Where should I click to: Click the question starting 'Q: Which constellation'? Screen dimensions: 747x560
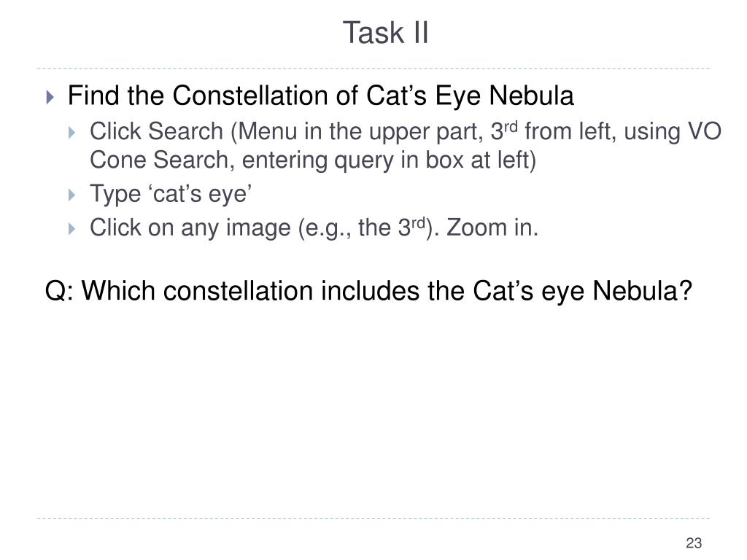368,290
